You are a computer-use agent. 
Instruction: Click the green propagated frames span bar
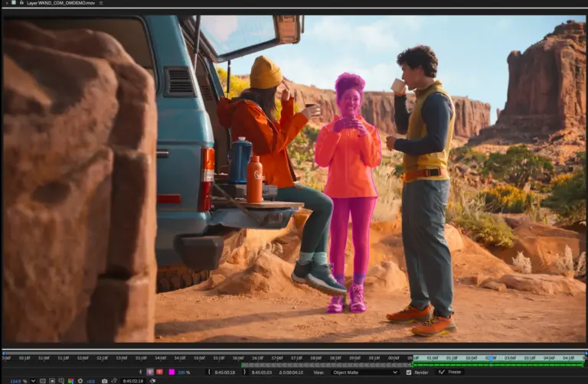(x=498, y=364)
